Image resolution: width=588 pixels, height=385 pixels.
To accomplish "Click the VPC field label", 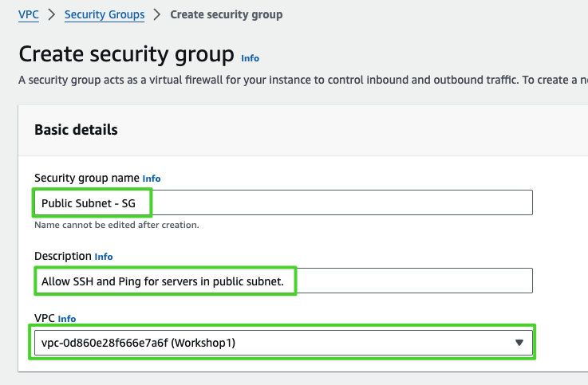I will pyautogui.click(x=43, y=318).
